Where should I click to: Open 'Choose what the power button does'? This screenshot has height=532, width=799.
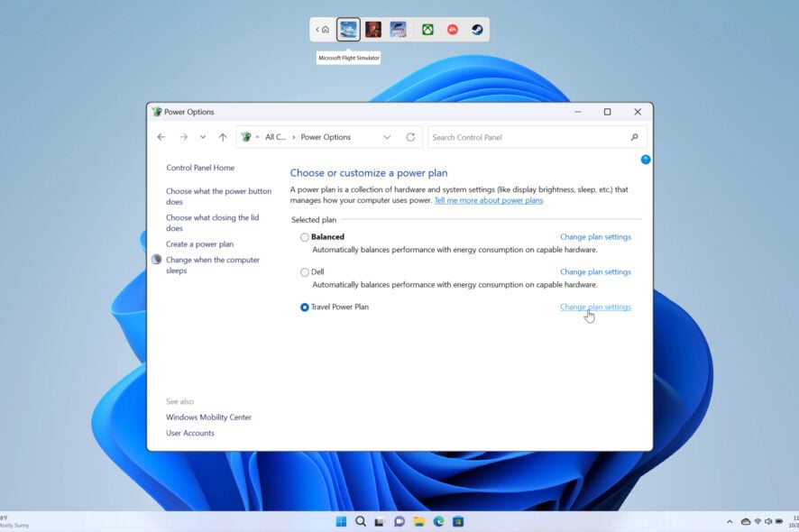coord(218,197)
